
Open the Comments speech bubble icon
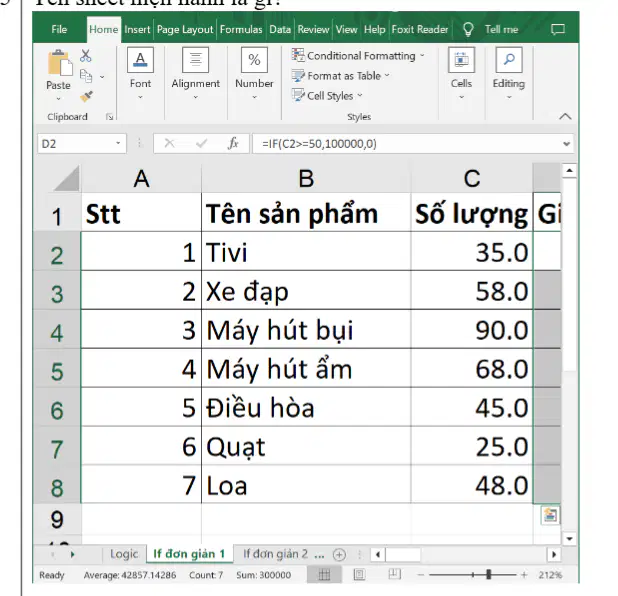pyautogui.click(x=558, y=30)
